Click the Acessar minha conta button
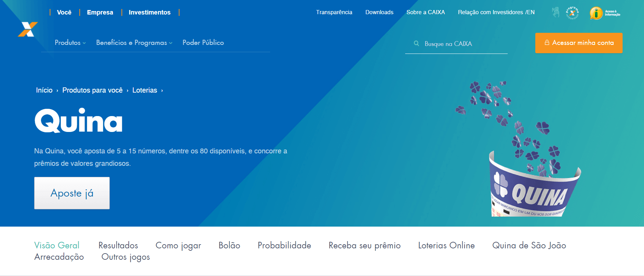The width and height of the screenshot is (644, 276). (579, 43)
